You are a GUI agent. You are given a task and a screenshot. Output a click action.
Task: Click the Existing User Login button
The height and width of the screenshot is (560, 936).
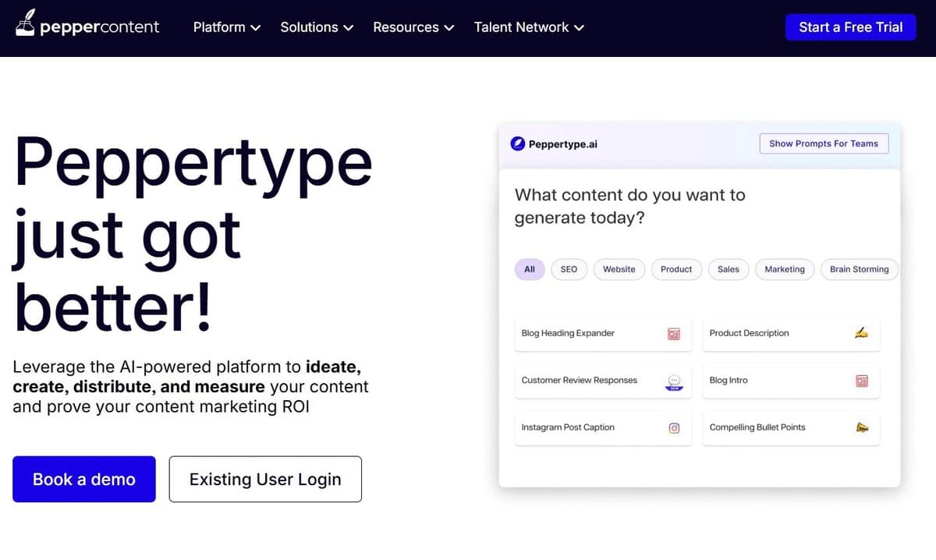265,479
